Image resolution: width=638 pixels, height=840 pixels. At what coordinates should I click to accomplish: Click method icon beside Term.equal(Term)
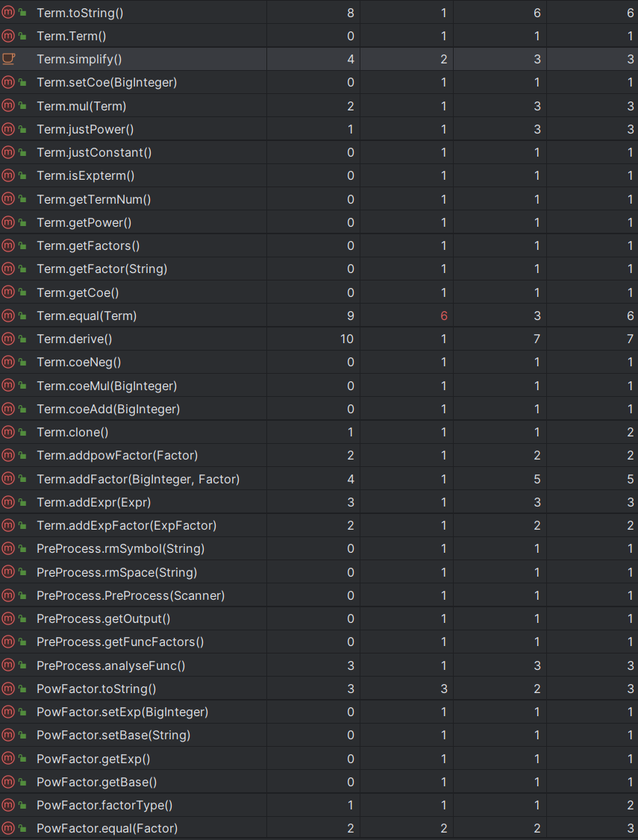[7, 316]
